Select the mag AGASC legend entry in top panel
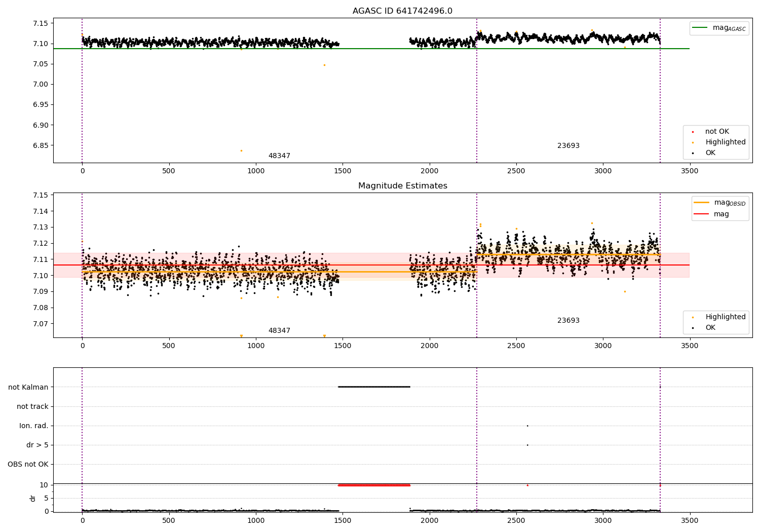Screen dimensions: 760x532 (719, 28)
